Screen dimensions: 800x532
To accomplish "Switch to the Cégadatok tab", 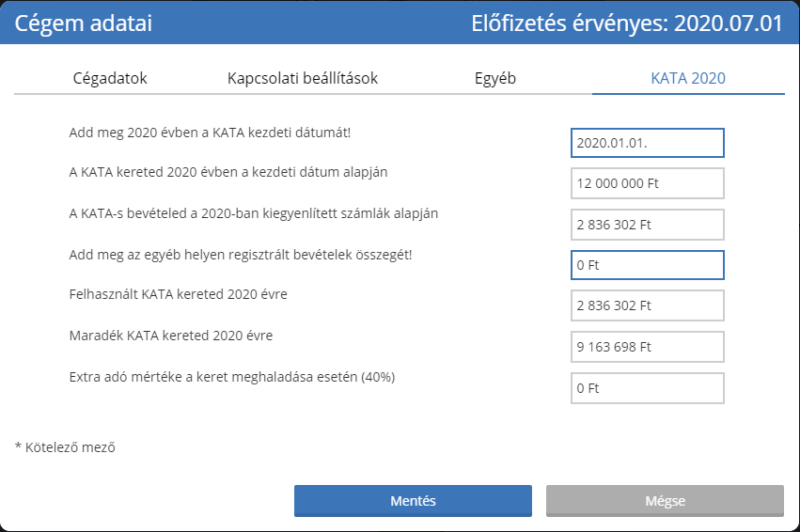I will (110, 78).
